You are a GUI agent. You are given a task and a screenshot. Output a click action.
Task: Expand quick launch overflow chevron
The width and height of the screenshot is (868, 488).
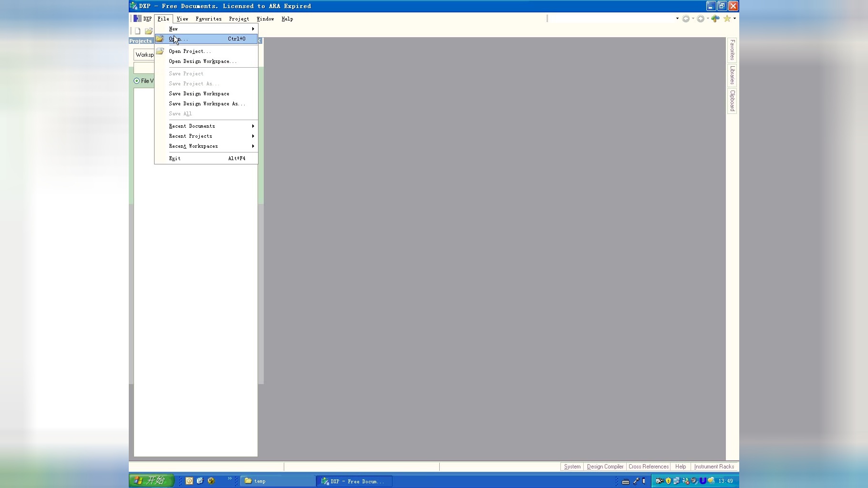point(229,478)
